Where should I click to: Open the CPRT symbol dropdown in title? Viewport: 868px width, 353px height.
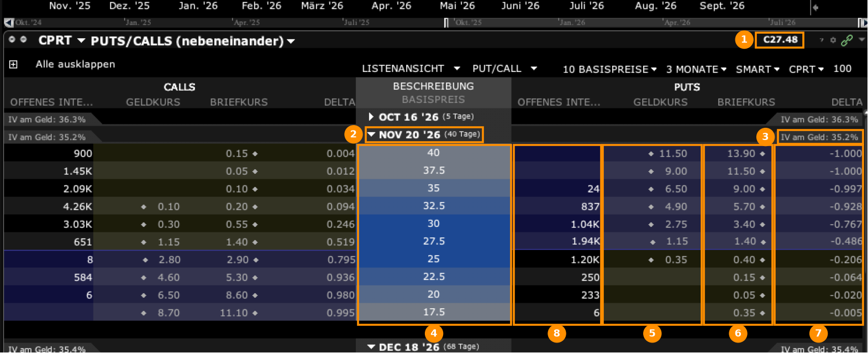coord(81,40)
